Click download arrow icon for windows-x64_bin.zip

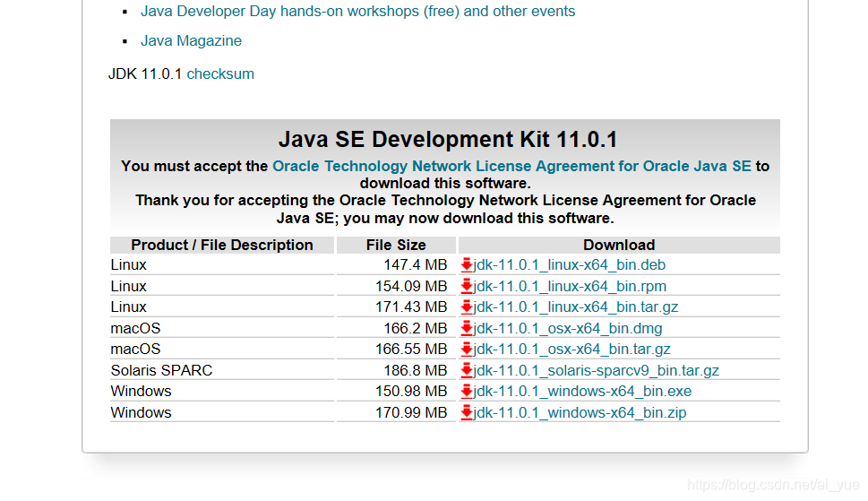coord(467,412)
